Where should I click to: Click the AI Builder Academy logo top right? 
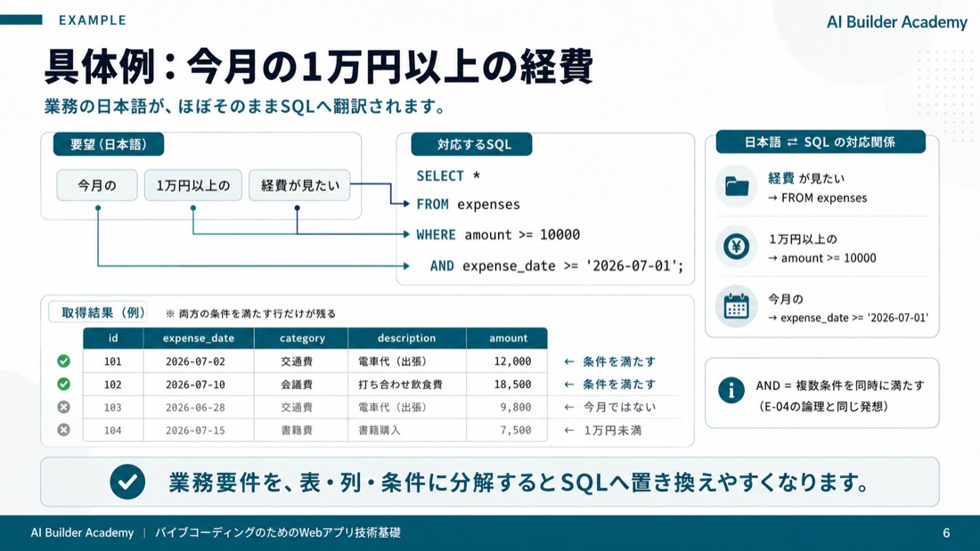(897, 22)
